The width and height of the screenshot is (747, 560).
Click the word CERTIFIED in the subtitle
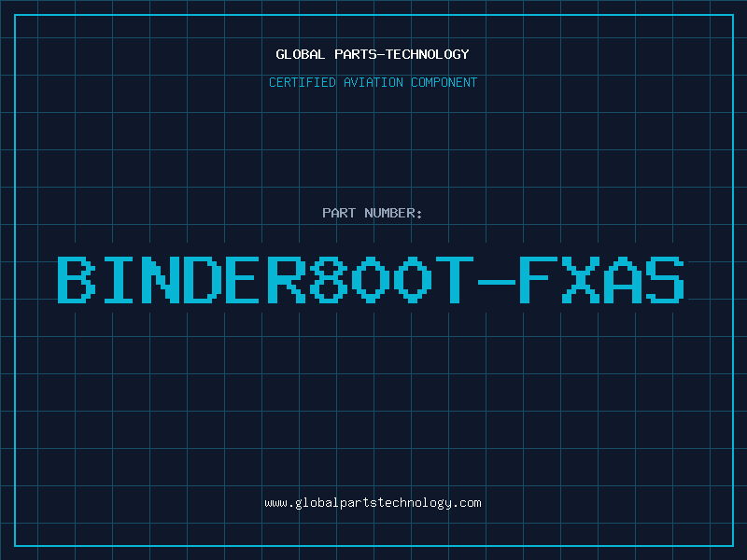(302, 82)
